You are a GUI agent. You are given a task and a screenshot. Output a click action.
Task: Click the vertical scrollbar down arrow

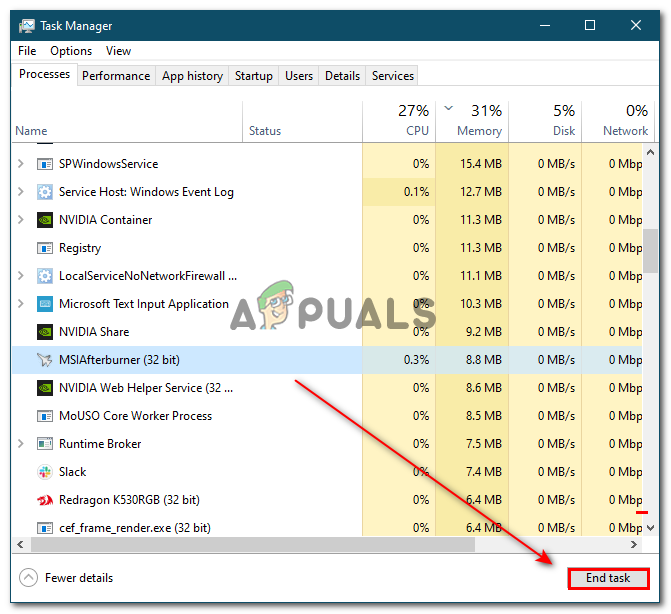tap(650, 528)
